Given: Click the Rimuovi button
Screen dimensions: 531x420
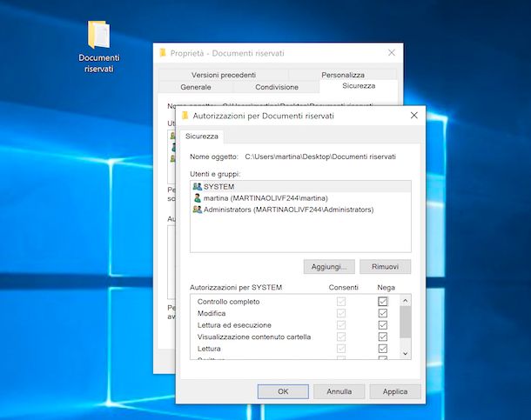Looking at the screenshot, I should [x=385, y=266].
